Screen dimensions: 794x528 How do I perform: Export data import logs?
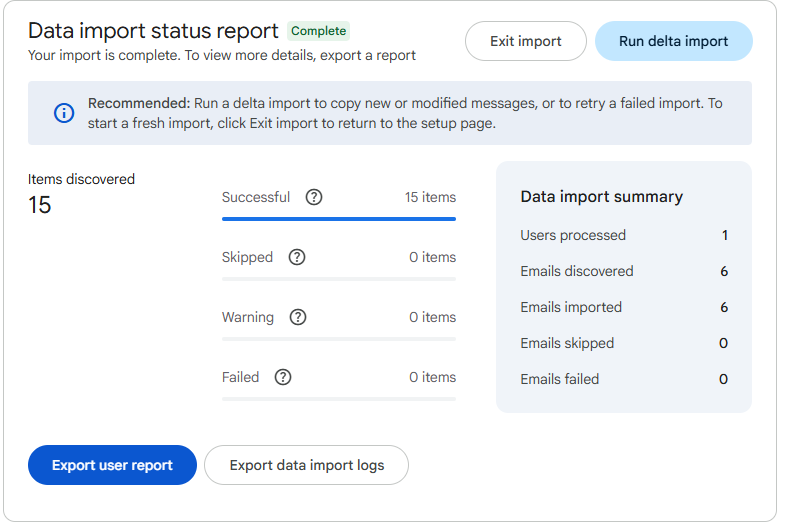(306, 465)
